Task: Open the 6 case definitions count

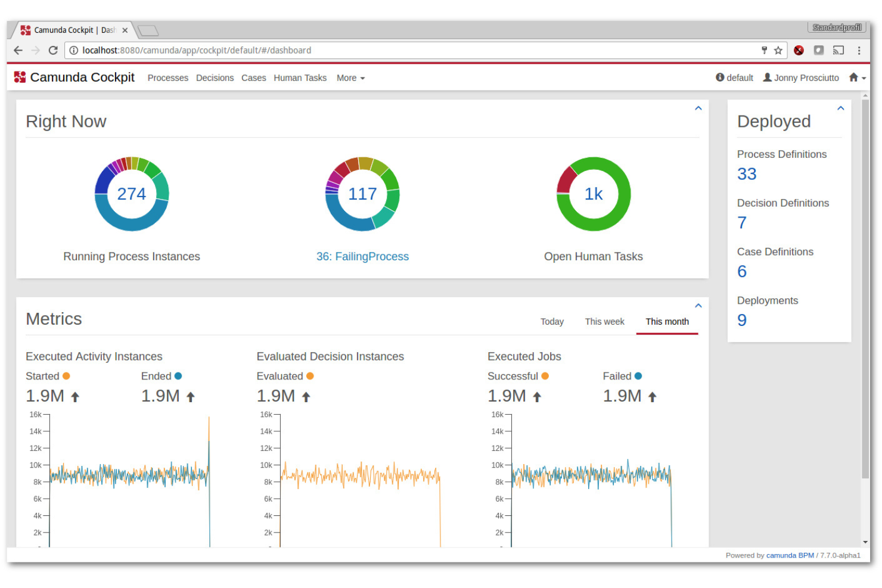Action: click(x=742, y=272)
